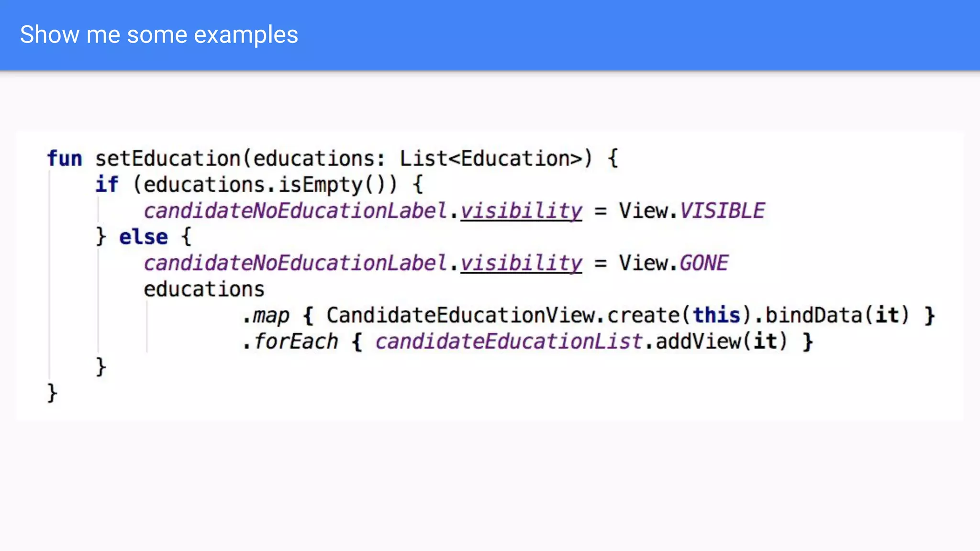Click the candidateEducationList identifier
This screenshot has height=551, width=980.
508,342
